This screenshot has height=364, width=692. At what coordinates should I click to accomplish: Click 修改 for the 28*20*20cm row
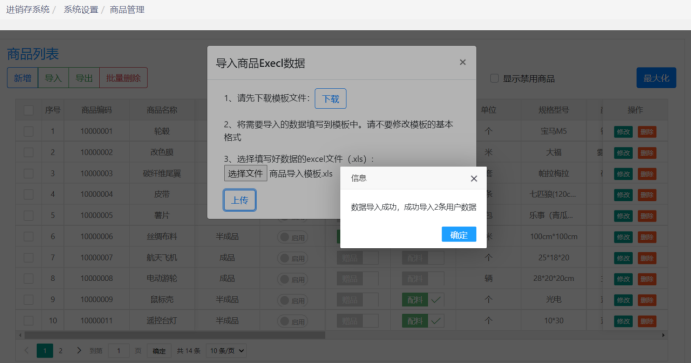pyautogui.click(x=623, y=279)
